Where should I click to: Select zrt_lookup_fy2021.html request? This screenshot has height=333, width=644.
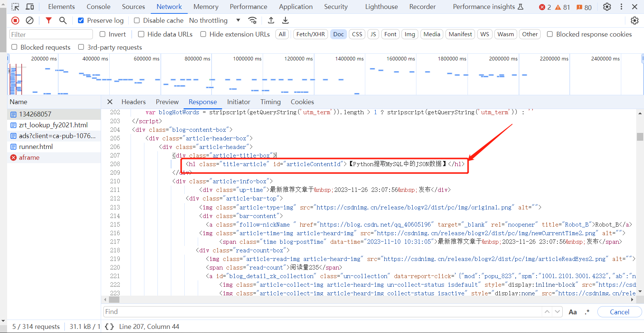tap(54, 125)
